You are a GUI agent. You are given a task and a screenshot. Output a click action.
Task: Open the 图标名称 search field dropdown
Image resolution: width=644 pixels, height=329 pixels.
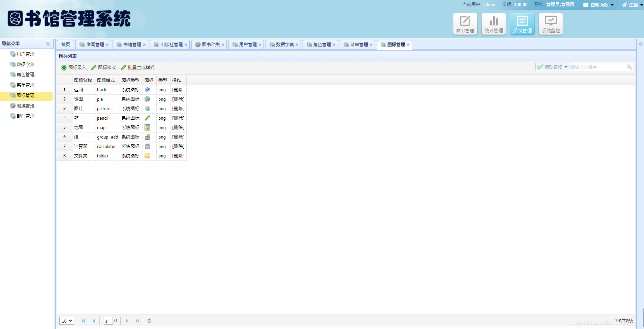pyautogui.click(x=552, y=67)
